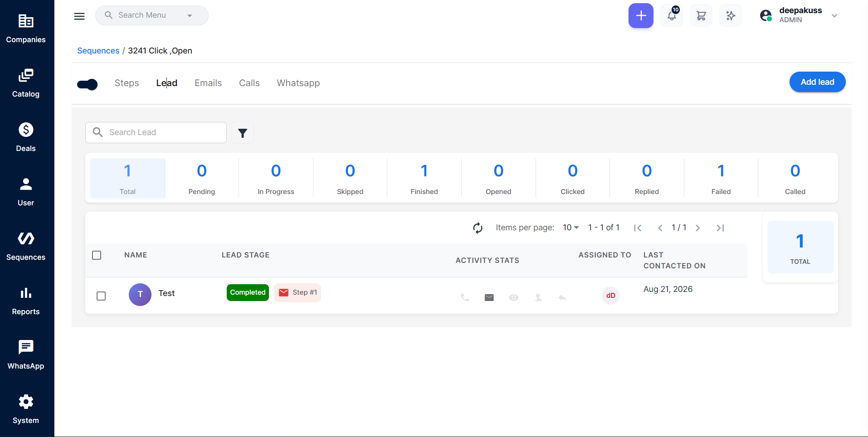Click the person activity icon for Test
This screenshot has height=437, width=868.
click(x=538, y=297)
